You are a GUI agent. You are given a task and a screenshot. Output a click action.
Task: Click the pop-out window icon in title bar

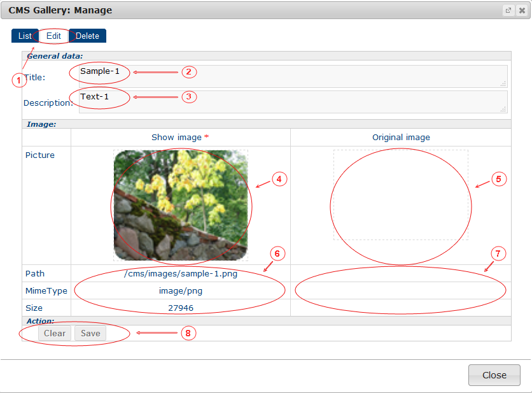click(x=508, y=10)
